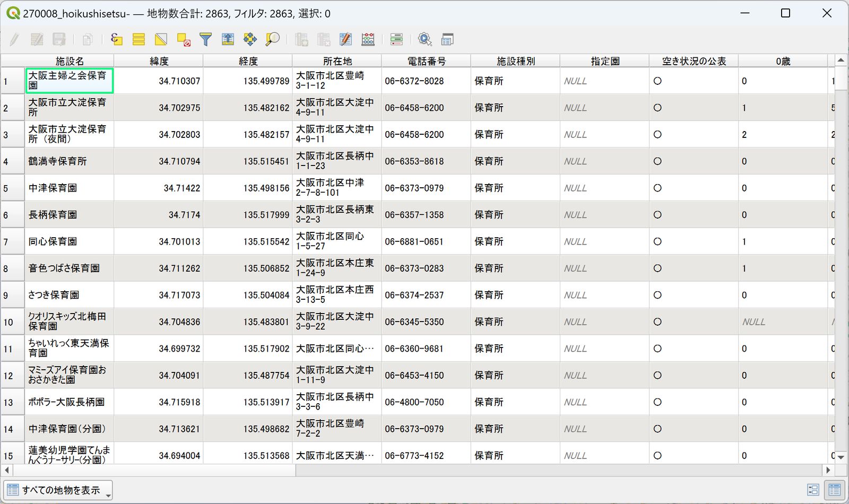Image resolution: width=849 pixels, height=504 pixels.
Task: Move selected rows to top
Action: pyautogui.click(x=228, y=39)
